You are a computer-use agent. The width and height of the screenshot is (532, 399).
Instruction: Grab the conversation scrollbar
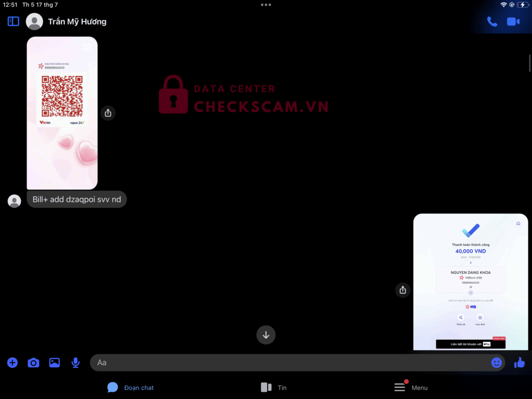[529, 63]
